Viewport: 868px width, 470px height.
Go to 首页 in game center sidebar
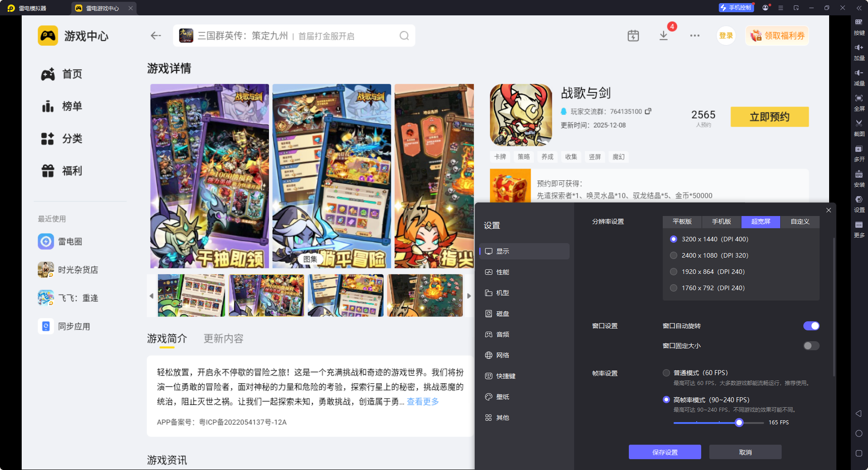point(62,74)
